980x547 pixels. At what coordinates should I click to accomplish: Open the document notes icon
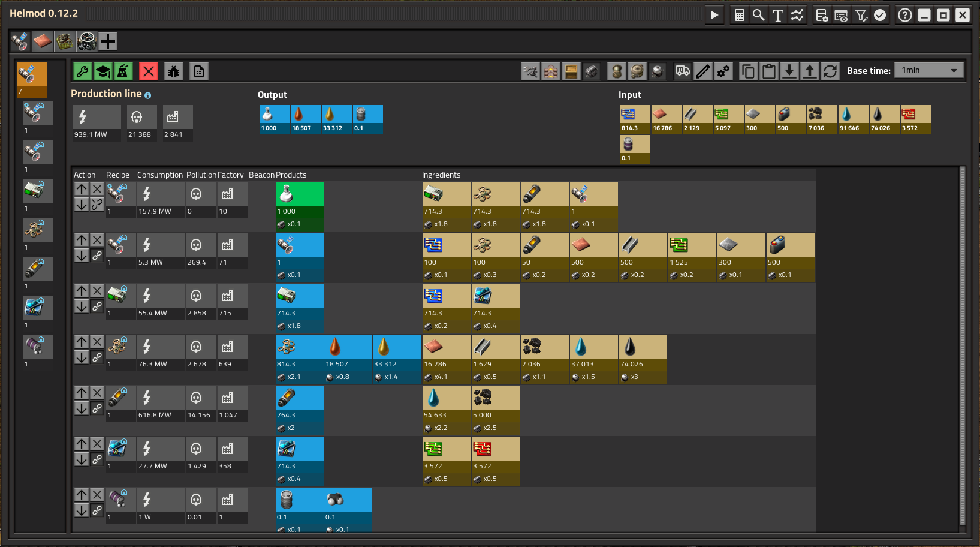199,71
